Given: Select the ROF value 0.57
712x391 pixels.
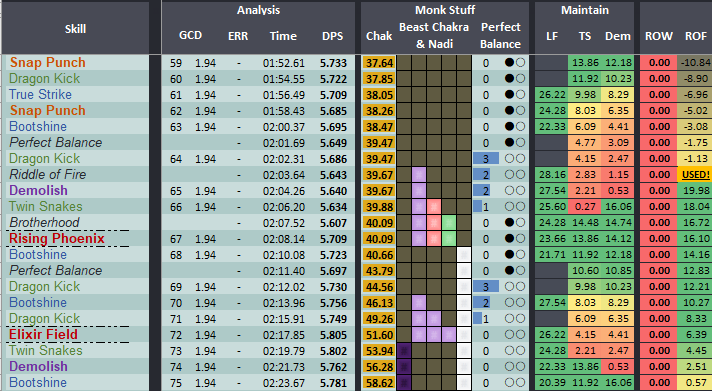Looking at the screenshot, I should pos(695,383).
